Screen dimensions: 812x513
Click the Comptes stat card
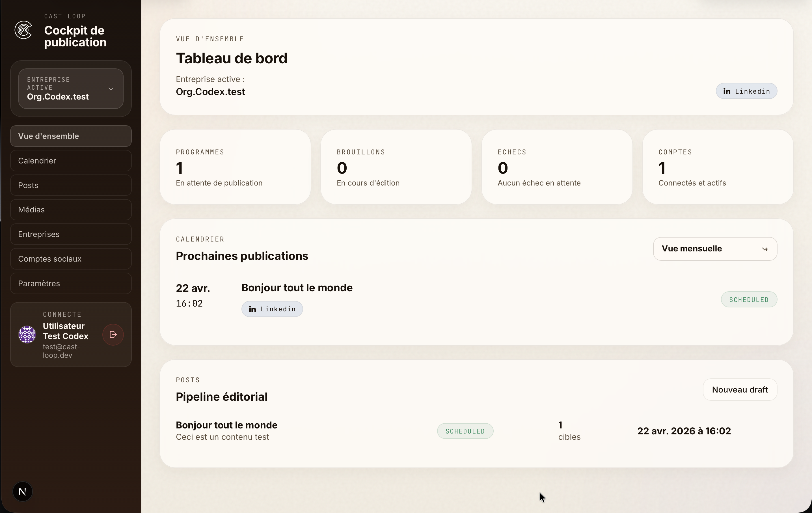tap(718, 167)
